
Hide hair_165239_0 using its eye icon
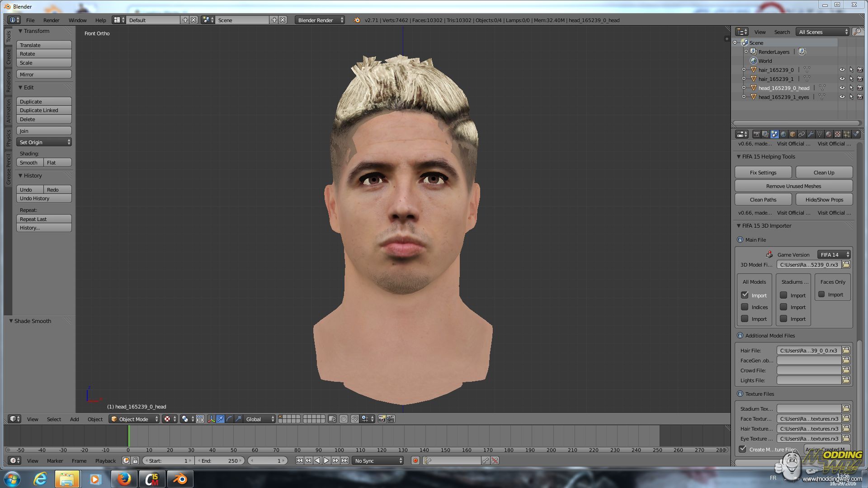[842, 70]
